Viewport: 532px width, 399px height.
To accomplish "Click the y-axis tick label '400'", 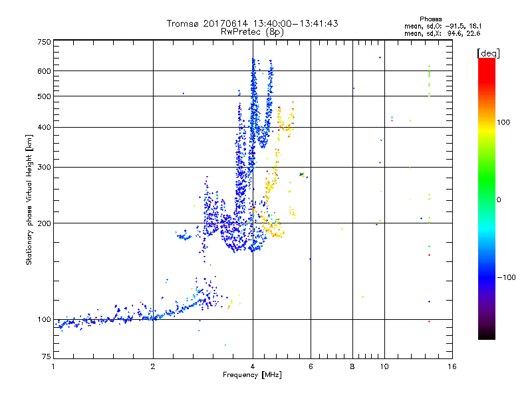I will (x=44, y=127).
